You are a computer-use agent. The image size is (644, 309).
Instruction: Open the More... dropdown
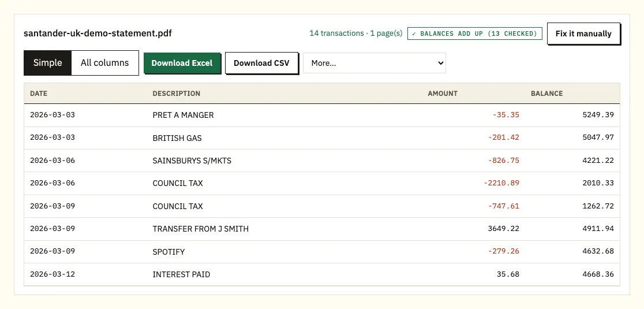click(374, 64)
